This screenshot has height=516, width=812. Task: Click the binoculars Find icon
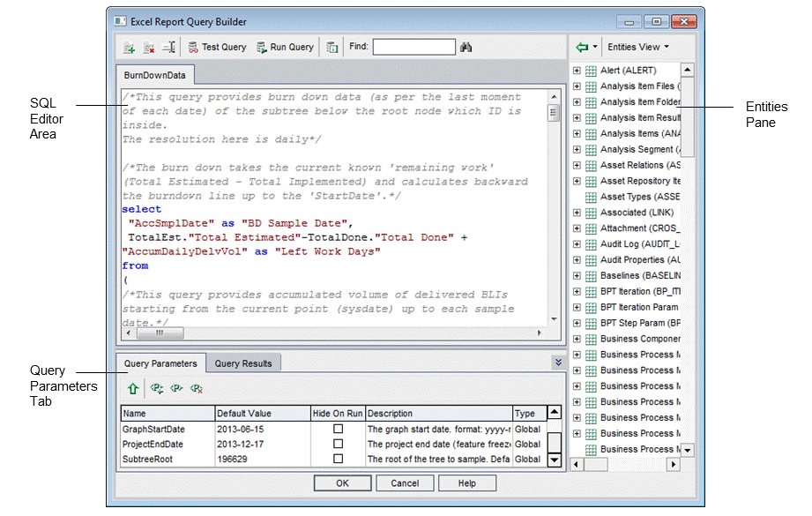coord(466,48)
